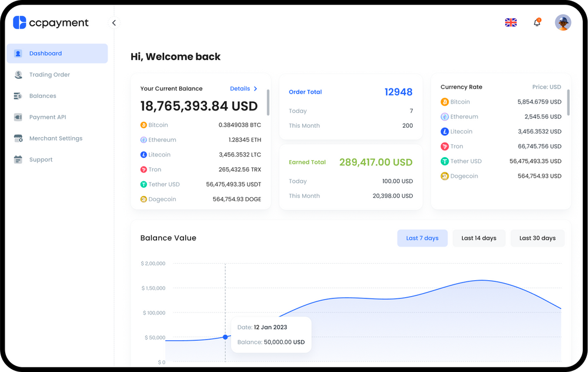Click the 18,765,393.84 USD balance amount
The image size is (588, 372).
click(199, 106)
